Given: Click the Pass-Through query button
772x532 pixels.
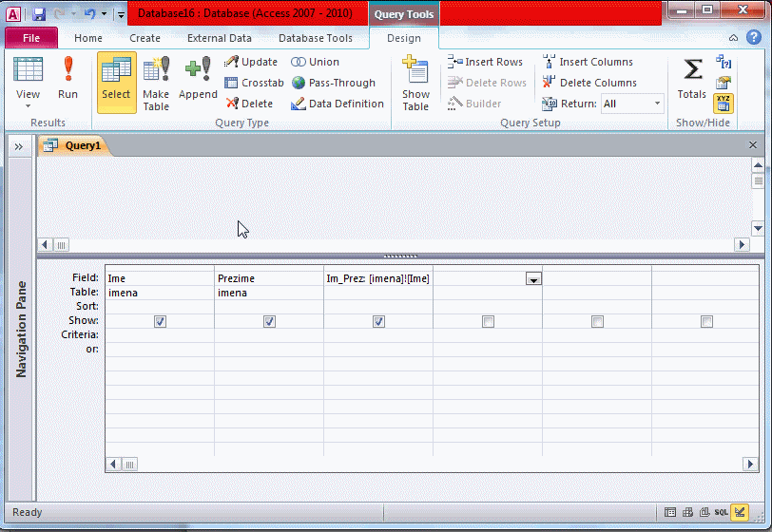Looking at the screenshot, I should [334, 83].
